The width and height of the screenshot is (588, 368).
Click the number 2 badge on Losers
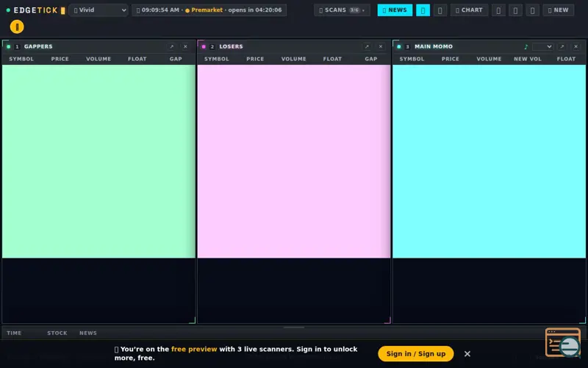point(212,46)
